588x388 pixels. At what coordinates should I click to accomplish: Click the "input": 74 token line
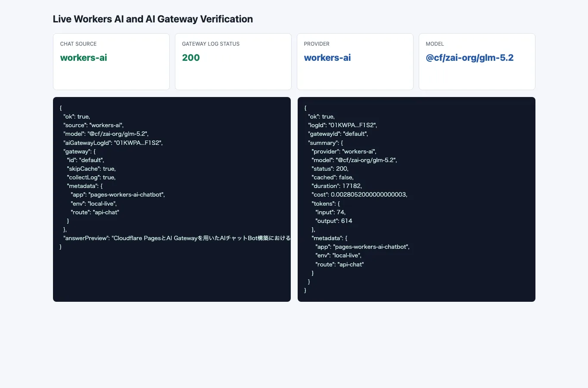pos(330,212)
